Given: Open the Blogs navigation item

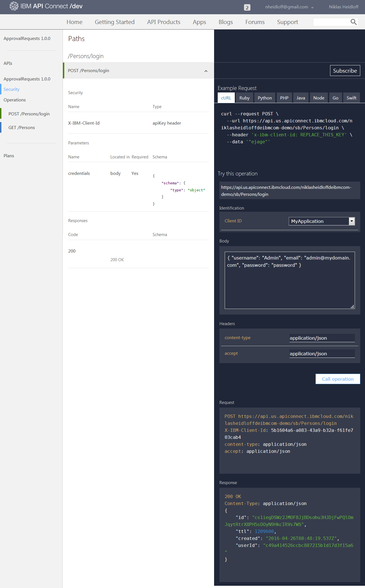Looking at the screenshot, I should (226, 22).
